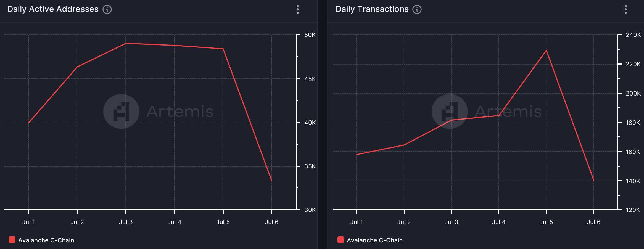Image resolution: width=644 pixels, height=249 pixels.
Task: Click info icon beside Daily Active Addresses
Action: coord(107,9)
